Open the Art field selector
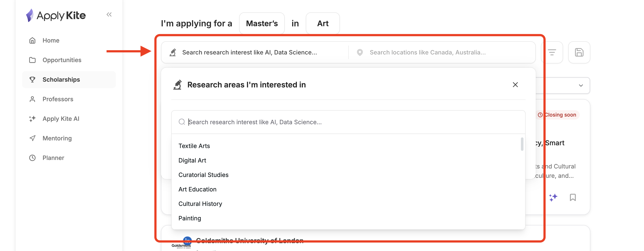644x251 pixels. pyautogui.click(x=322, y=23)
